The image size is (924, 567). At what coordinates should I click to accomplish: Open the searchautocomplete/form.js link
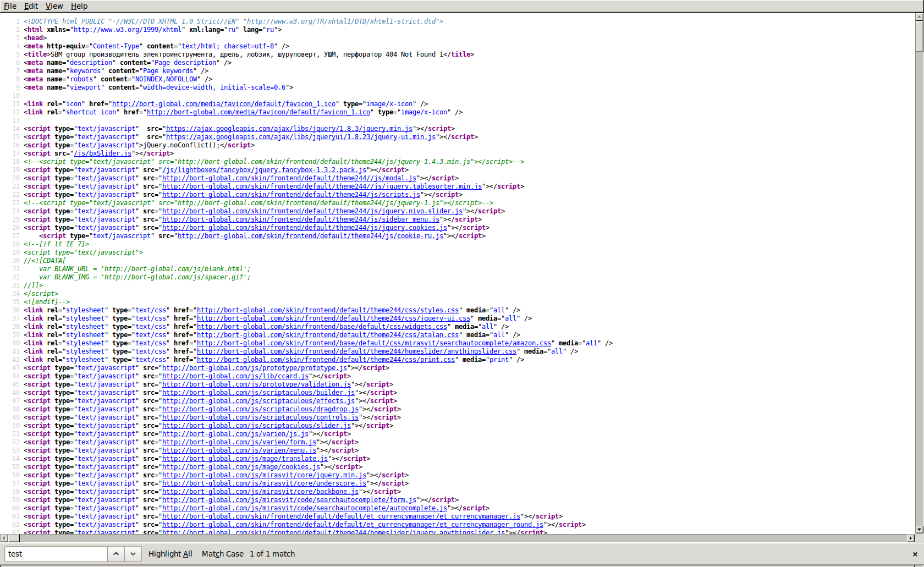pyautogui.click(x=289, y=500)
